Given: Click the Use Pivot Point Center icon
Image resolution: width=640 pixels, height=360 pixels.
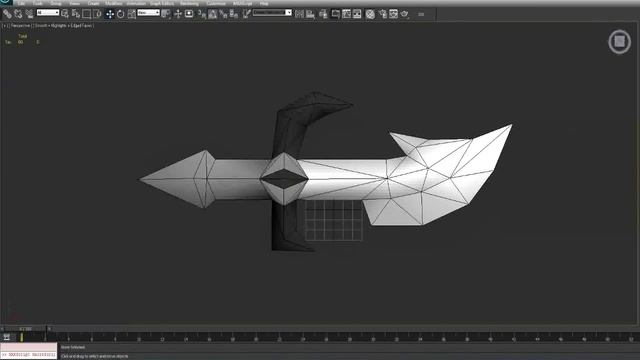Looking at the screenshot, I should (x=166, y=14).
